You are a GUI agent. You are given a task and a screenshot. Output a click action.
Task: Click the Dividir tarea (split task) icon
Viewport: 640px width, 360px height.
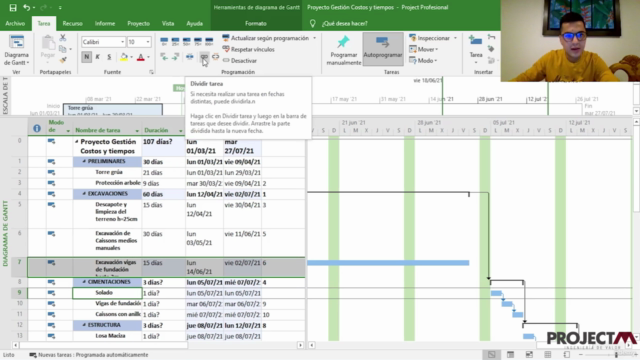tap(190, 57)
